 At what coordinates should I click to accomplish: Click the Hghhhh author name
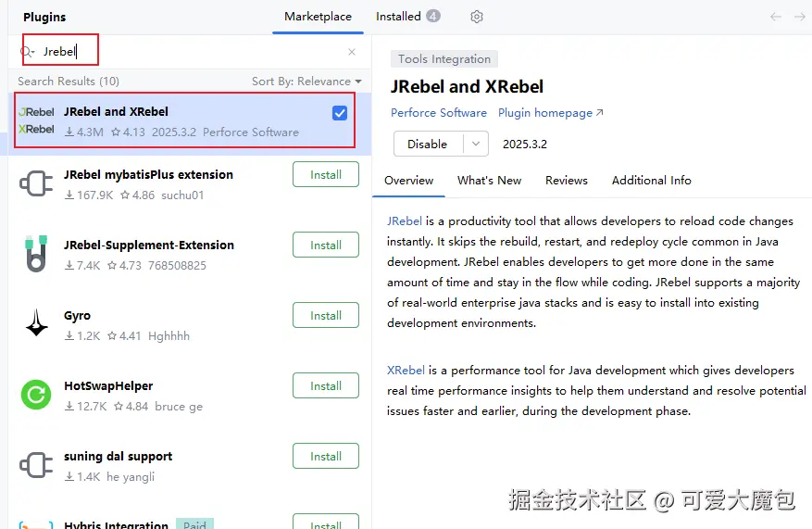click(x=169, y=336)
